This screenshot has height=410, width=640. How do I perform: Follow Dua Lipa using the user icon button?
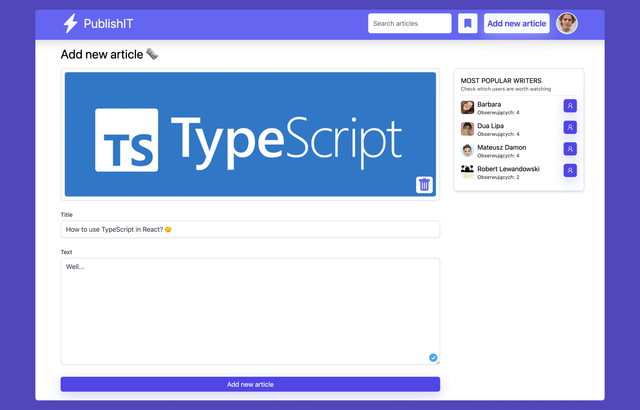tap(570, 127)
